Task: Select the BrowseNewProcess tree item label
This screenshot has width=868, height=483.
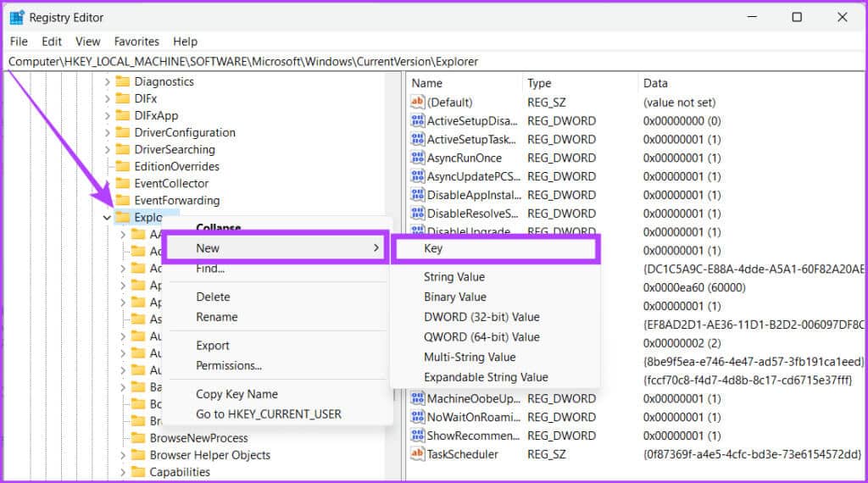Action: pos(198,438)
